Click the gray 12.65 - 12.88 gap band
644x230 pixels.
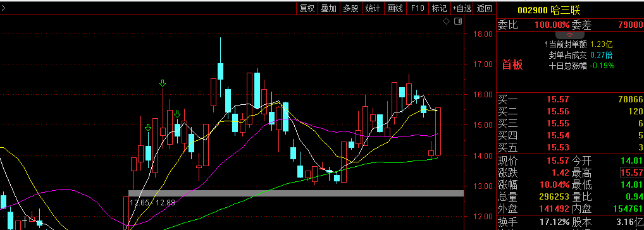point(295,193)
